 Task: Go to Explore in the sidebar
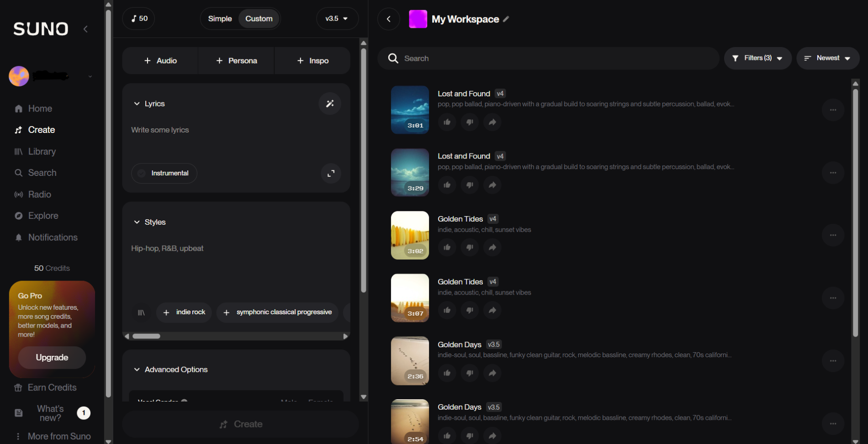pos(43,216)
